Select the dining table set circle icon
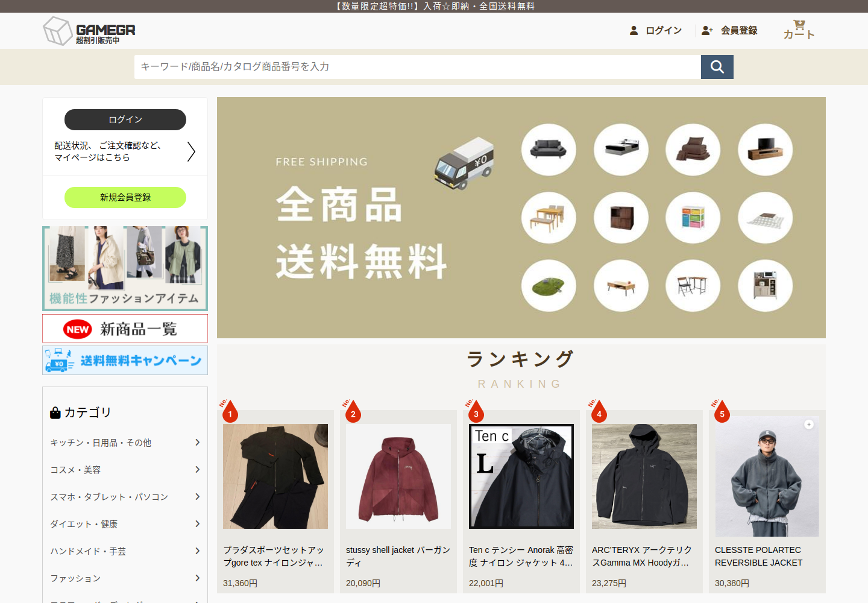Viewport: 868px width, 603px height. coord(549,218)
